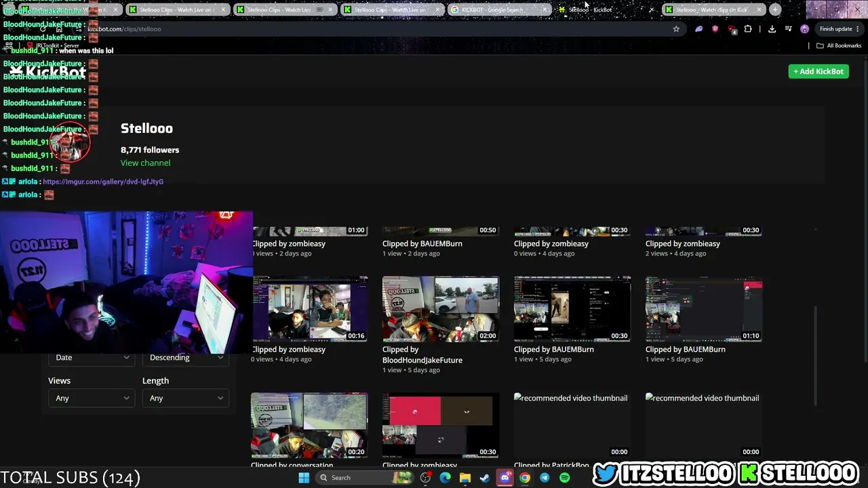Open File Explorer from the taskbar
Viewport: 868px width, 488px height.
[465, 478]
